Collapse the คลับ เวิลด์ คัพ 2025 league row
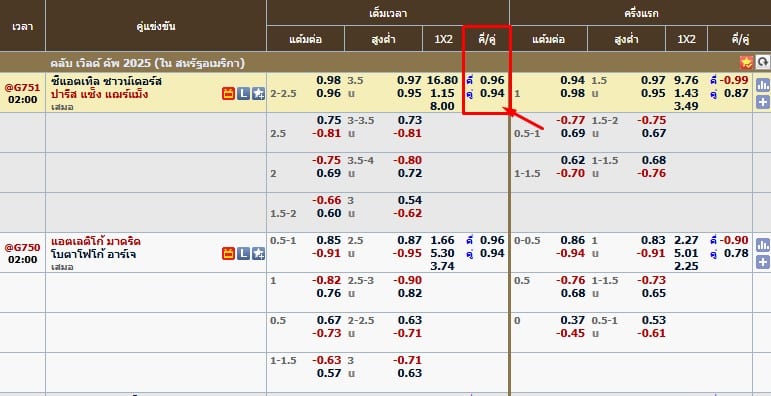 pyautogui.click(x=386, y=62)
